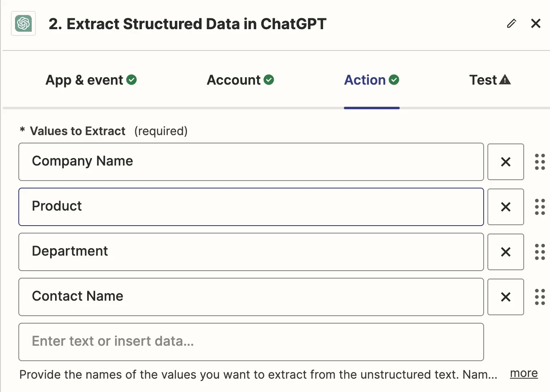Viewport: 550px width, 392px height.
Task: Click into the Department field
Action: click(251, 252)
